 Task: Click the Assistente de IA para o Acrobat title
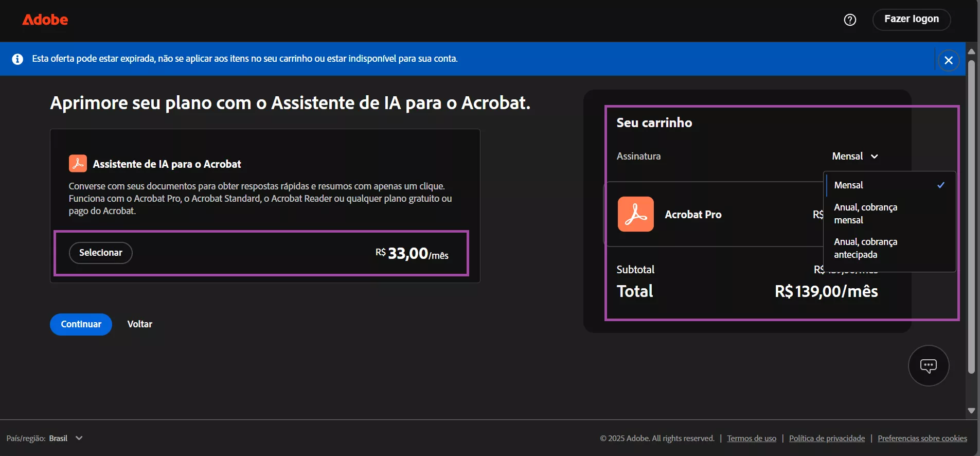(167, 164)
